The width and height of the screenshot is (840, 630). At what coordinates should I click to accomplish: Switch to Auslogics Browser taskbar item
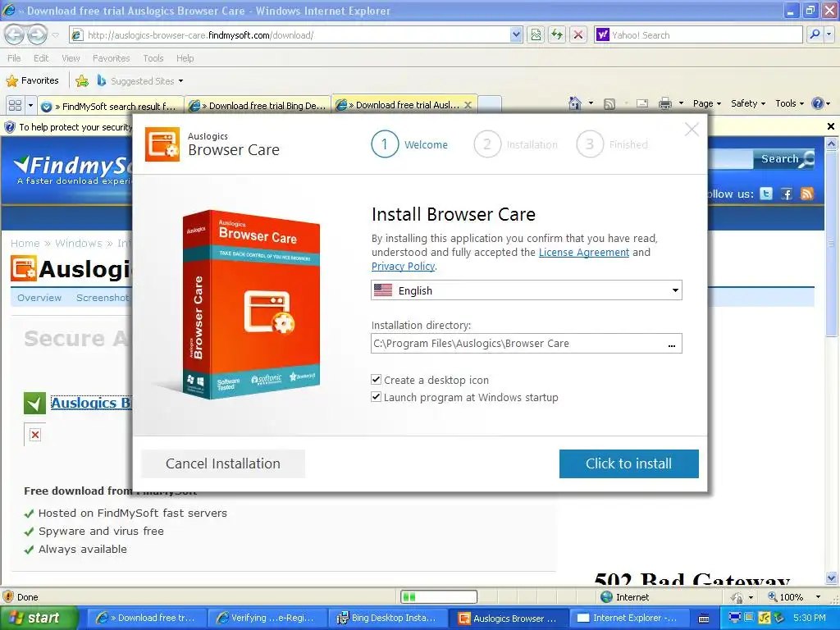pyautogui.click(x=508, y=618)
